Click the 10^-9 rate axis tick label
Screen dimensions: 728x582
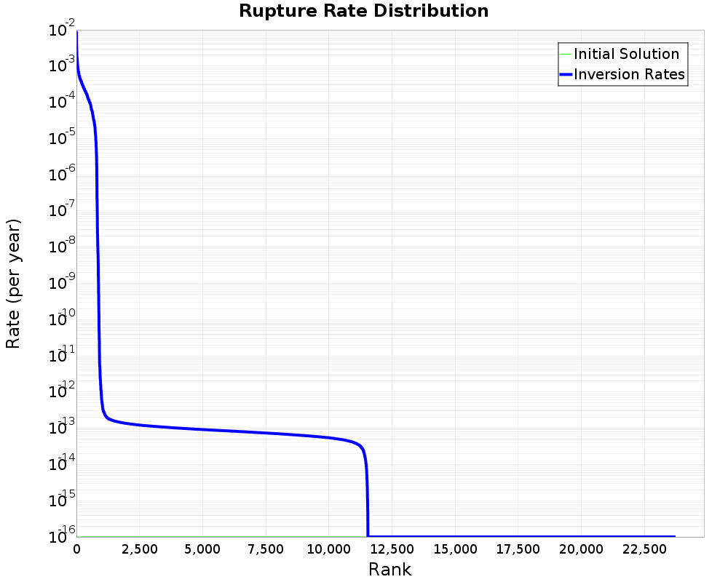pos(61,282)
